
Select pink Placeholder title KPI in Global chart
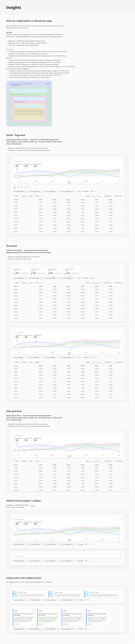click(x=37, y=165)
